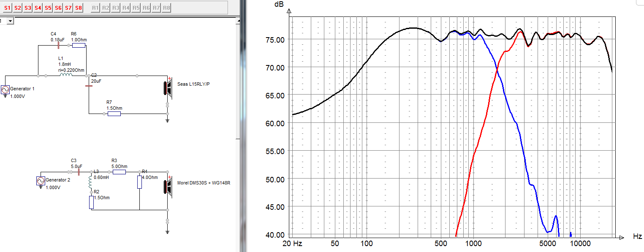
Task: Click the Hz axis label on graph
Action: [637, 236]
